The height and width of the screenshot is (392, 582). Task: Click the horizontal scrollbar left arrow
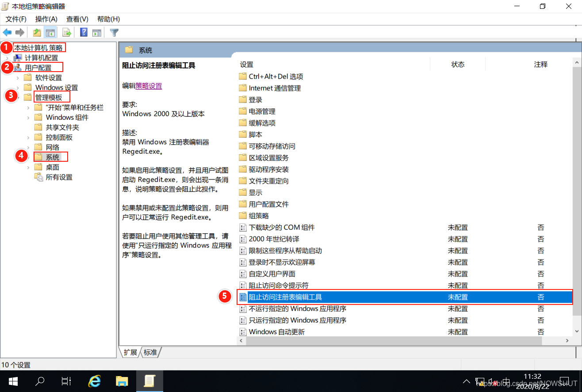[x=241, y=341]
